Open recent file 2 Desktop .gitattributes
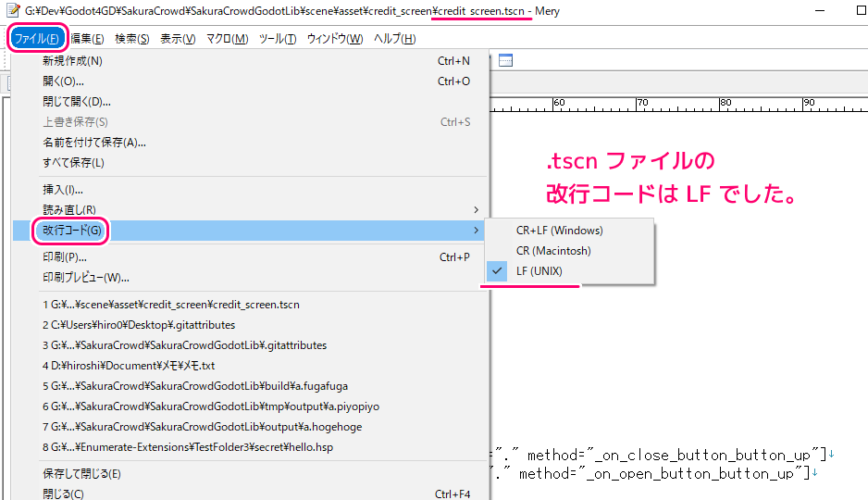This screenshot has height=500, width=868. tap(139, 325)
